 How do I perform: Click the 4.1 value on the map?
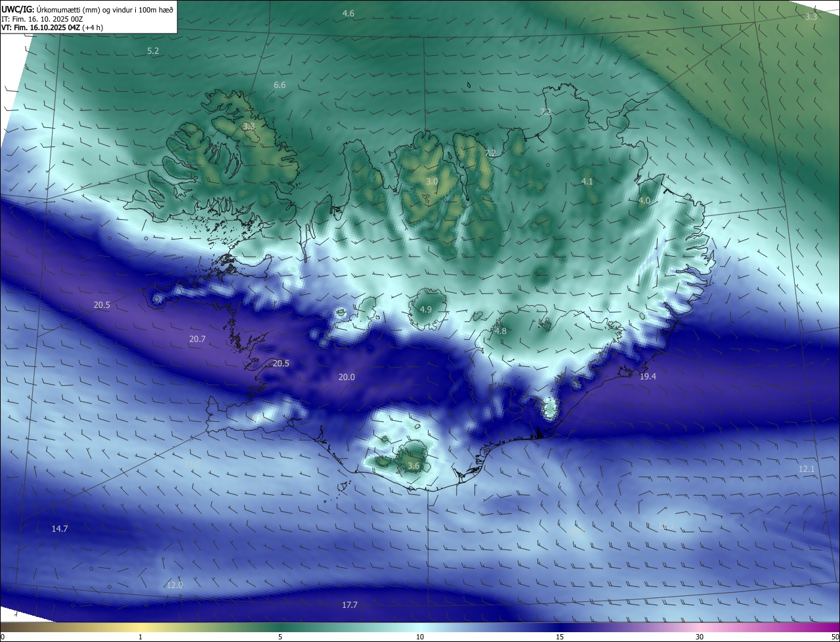pos(587,182)
